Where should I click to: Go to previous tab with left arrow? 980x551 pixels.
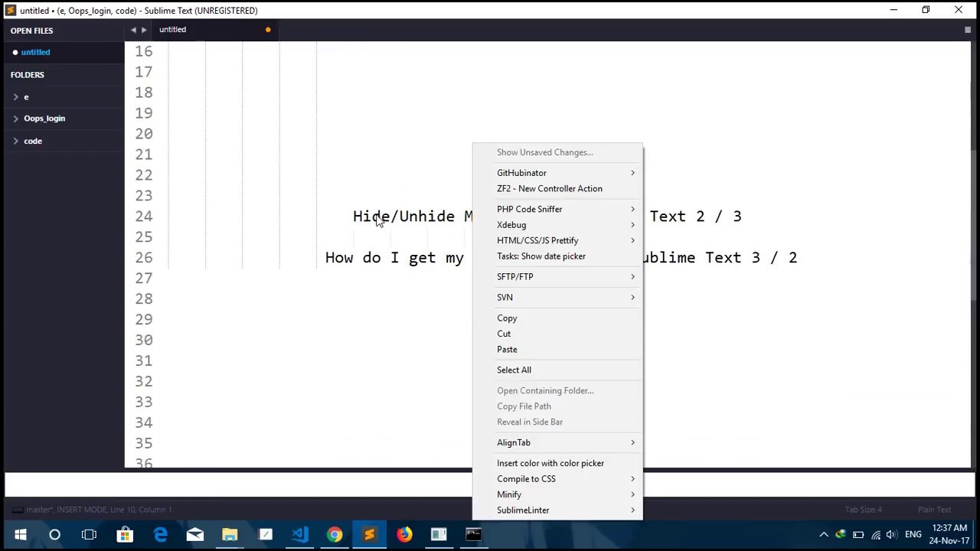click(x=133, y=30)
